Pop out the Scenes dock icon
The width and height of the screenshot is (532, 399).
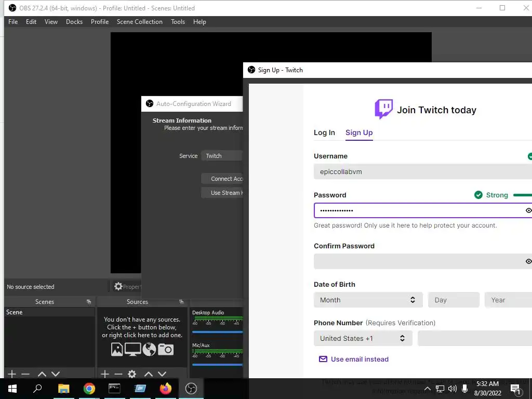pyautogui.click(x=89, y=302)
